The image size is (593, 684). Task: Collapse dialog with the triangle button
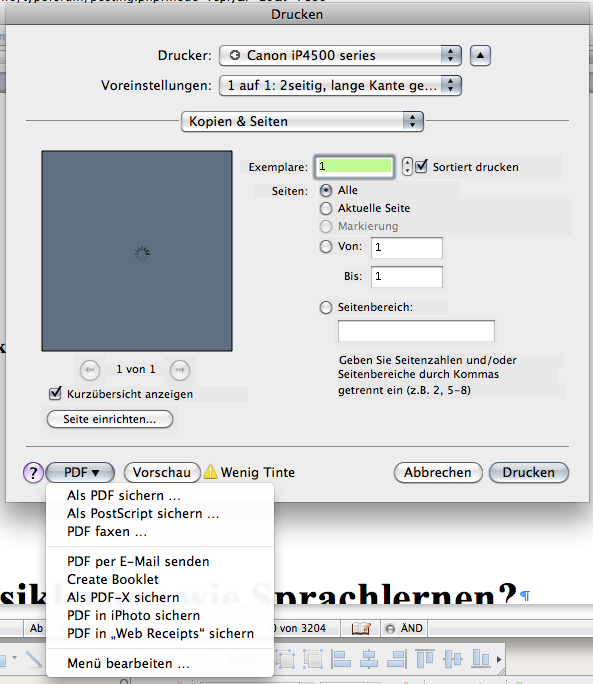tap(480, 55)
